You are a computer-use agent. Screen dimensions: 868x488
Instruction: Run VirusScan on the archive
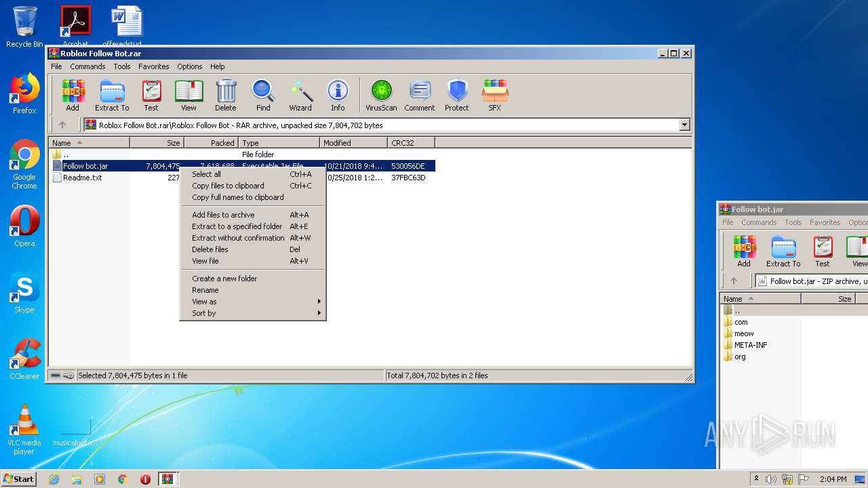pyautogui.click(x=381, y=96)
